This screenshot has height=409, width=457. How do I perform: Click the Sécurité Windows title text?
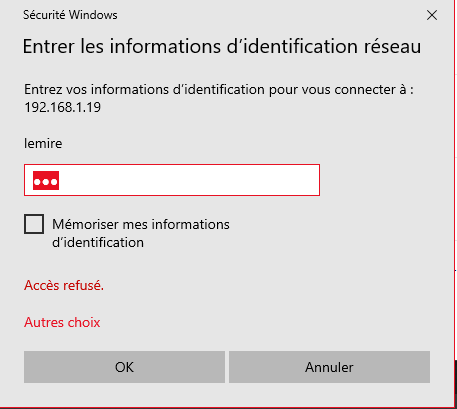(70, 15)
